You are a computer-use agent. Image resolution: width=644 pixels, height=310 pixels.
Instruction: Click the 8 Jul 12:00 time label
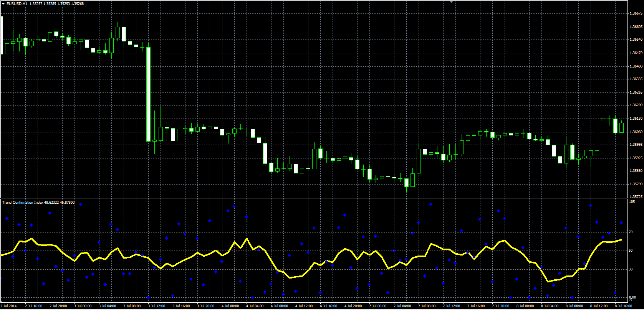pos(599,306)
